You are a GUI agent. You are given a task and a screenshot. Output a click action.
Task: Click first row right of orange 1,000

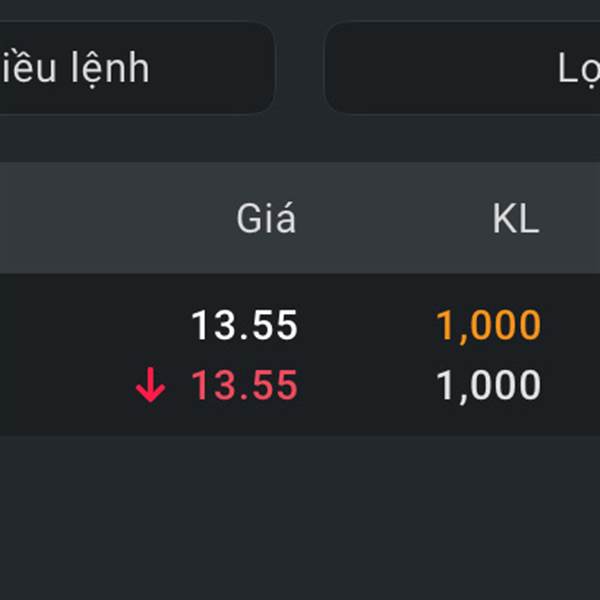[x=575, y=326]
